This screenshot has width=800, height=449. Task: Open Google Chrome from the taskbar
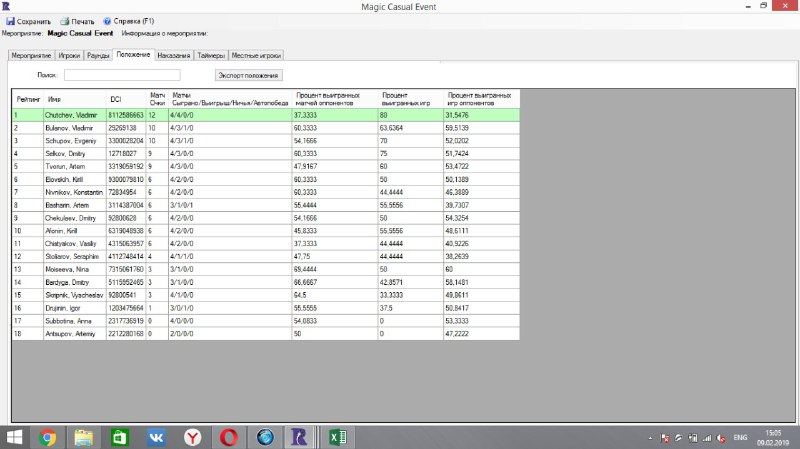(x=47, y=437)
